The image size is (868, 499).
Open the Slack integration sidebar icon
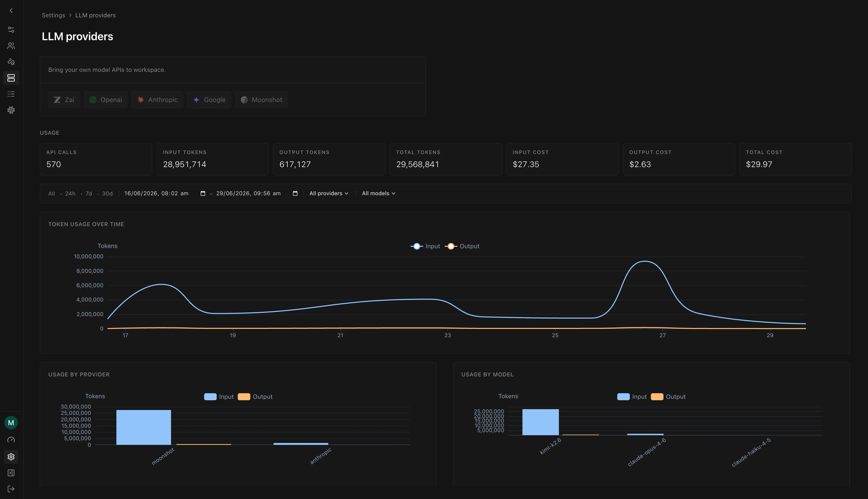[x=11, y=110]
